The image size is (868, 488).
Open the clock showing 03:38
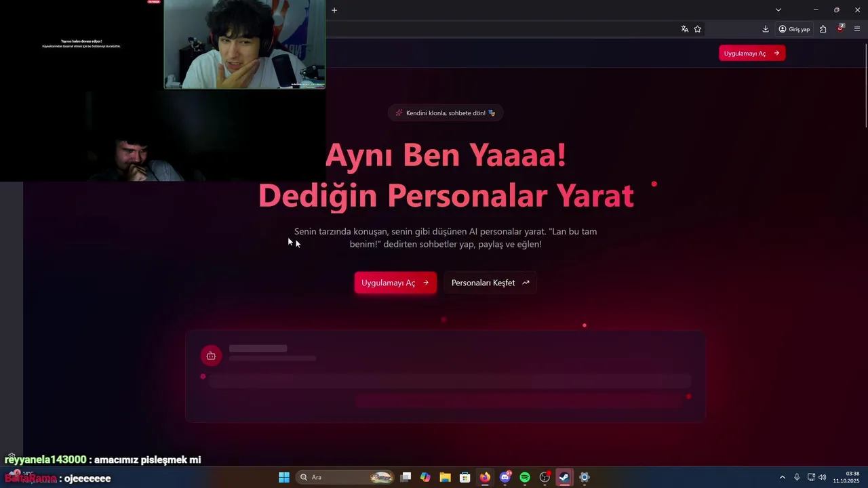tap(846, 477)
